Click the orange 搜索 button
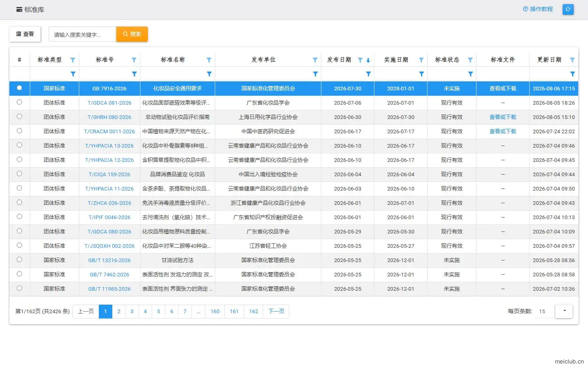The image size is (588, 368). pyautogui.click(x=132, y=34)
